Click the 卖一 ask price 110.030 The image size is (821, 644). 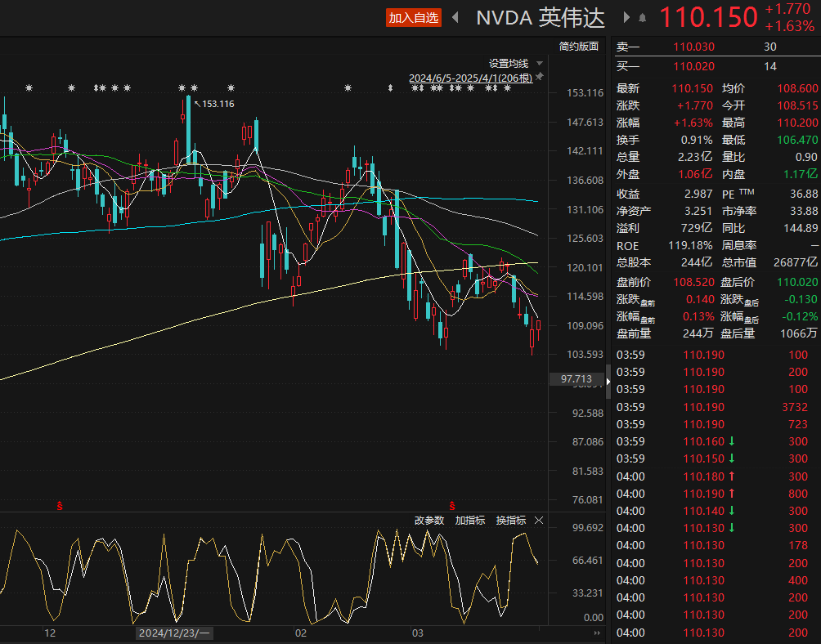[693, 47]
